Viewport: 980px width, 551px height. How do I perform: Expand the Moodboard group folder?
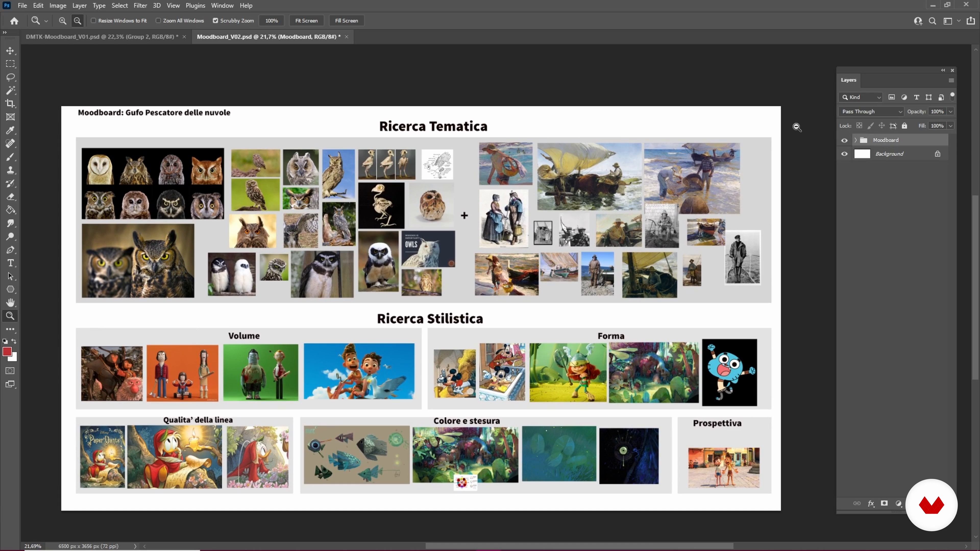click(x=856, y=140)
